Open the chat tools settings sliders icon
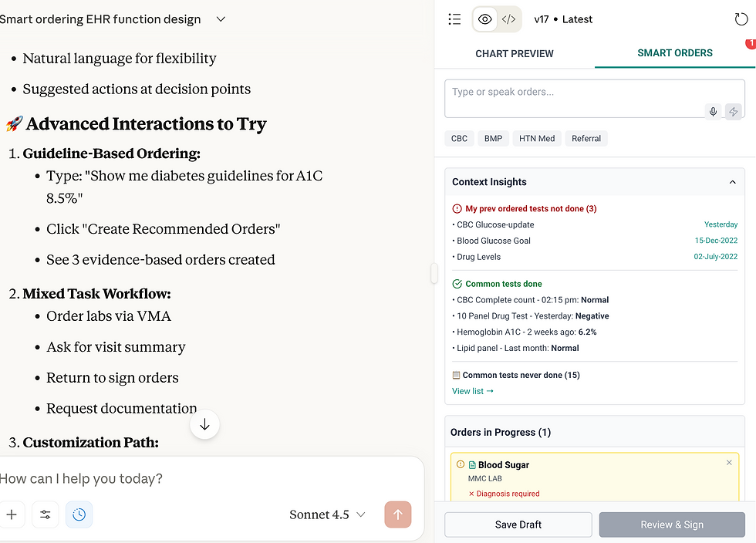Viewport: 756px width, 543px height. point(46,514)
